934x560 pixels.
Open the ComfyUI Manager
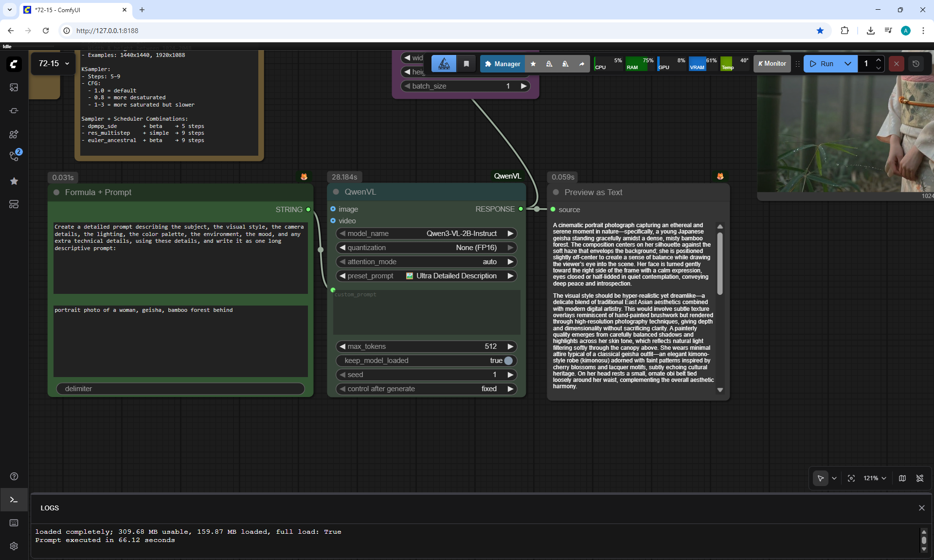pos(503,64)
